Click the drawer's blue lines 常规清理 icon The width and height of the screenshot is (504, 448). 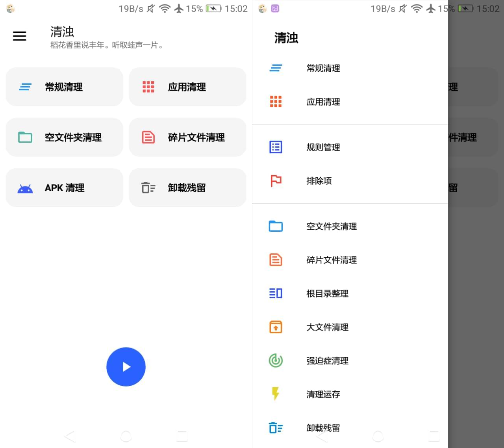276,68
